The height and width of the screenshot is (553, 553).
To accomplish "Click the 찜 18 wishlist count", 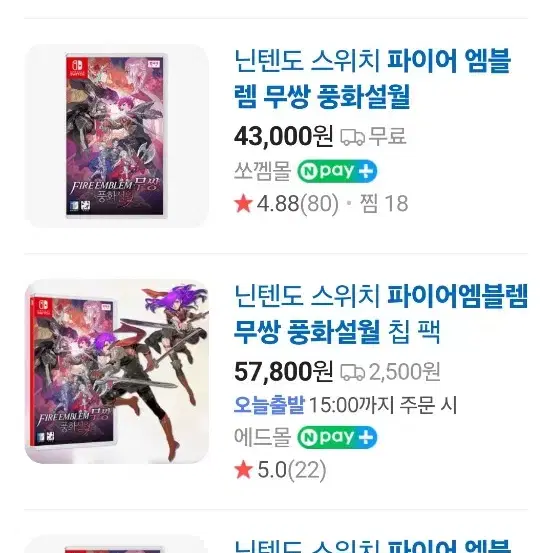I will coord(384,203).
